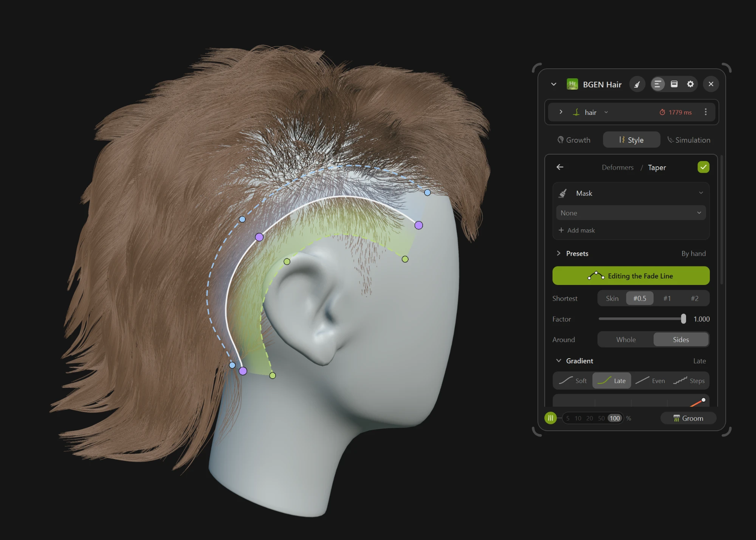Click the Groom button
The image size is (756, 540).
pos(688,418)
